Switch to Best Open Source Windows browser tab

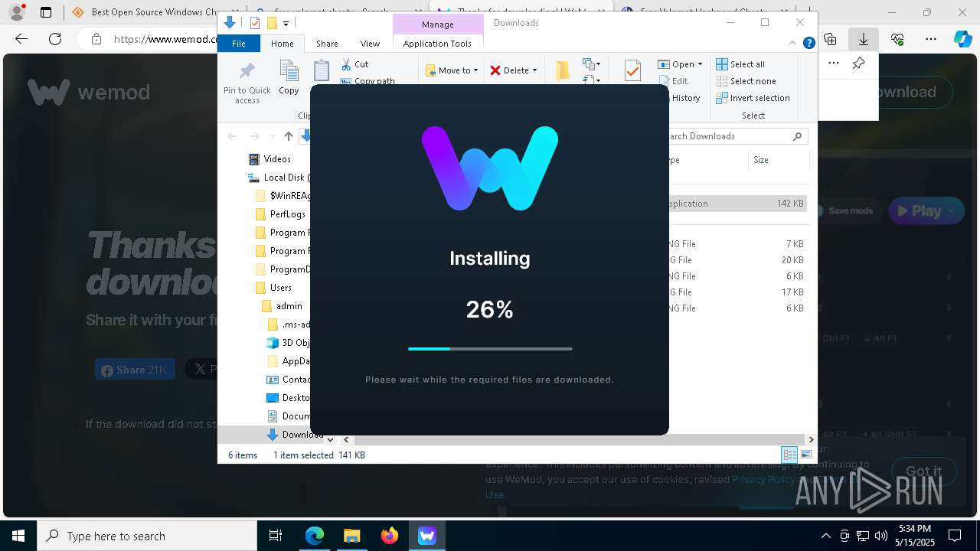pyautogui.click(x=145, y=12)
